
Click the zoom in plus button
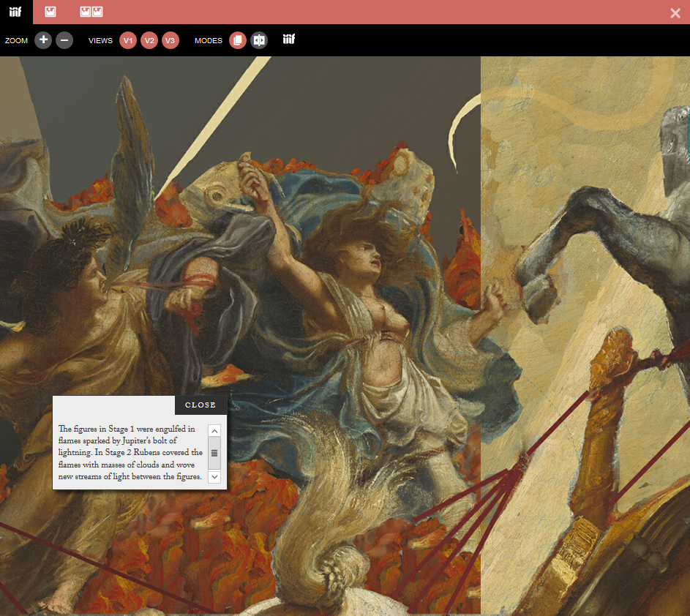coord(43,40)
